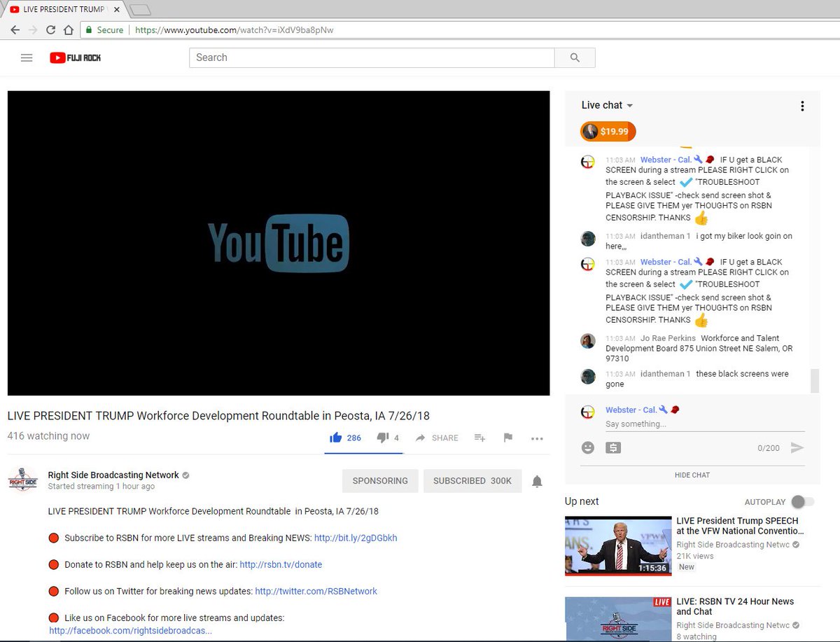
Task: Click Jo Rae Perkins chat username
Action: [668, 338]
